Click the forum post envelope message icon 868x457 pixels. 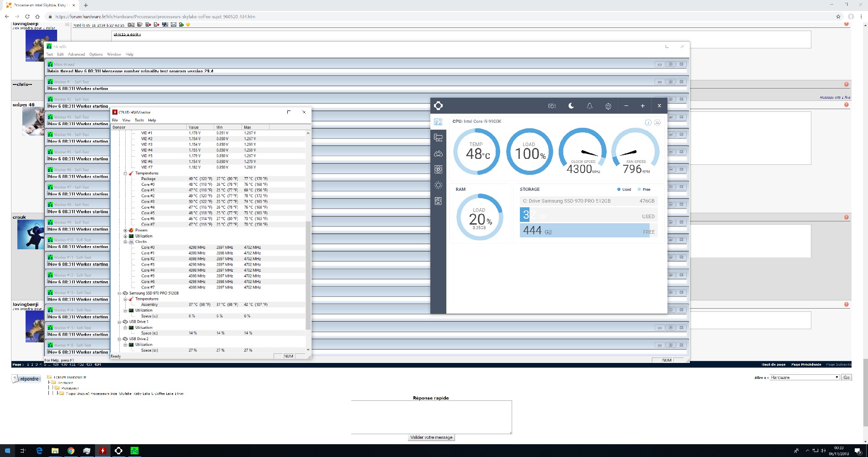point(173,25)
